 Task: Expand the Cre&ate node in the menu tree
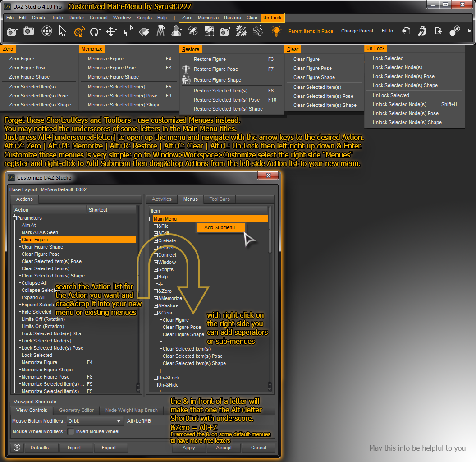[156, 240]
